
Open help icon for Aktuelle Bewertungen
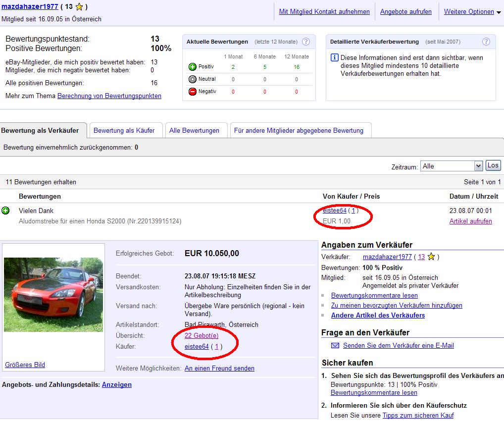point(306,42)
